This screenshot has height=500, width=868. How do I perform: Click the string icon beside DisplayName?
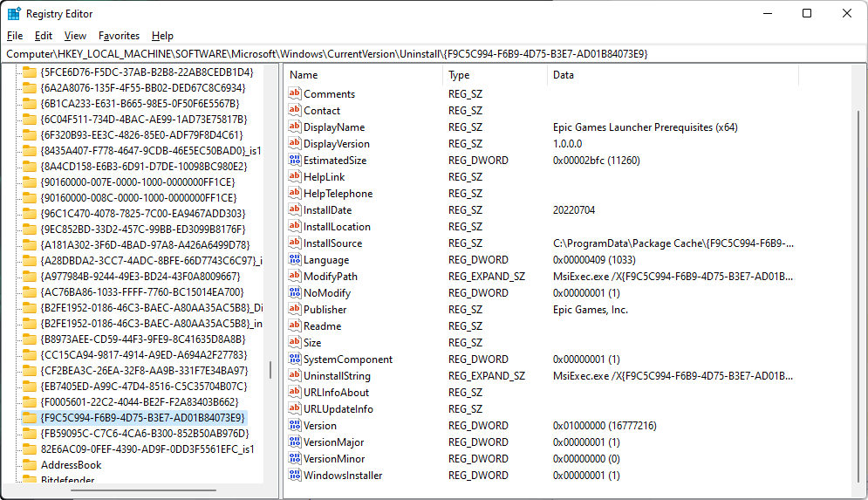click(295, 127)
